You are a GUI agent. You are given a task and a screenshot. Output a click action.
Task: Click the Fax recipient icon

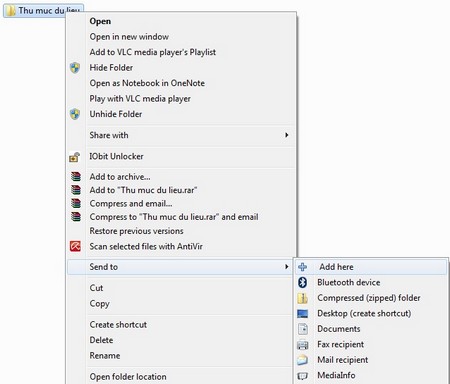(x=302, y=345)
